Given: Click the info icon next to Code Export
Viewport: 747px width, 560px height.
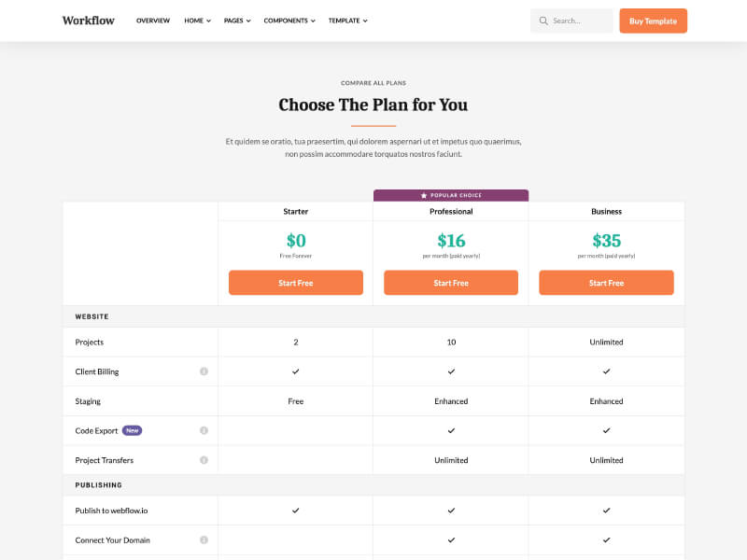Looking at the screenshot, I should click(x=204, y=430).
